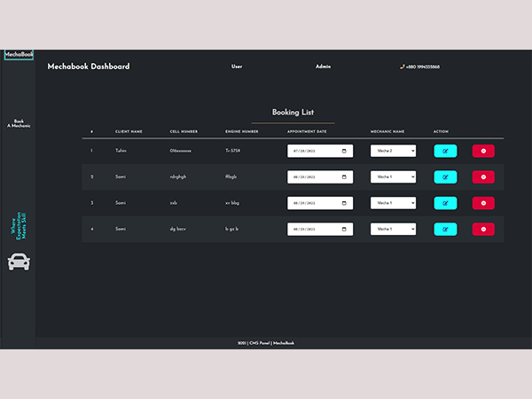Click the Mechanic Name column header
Screen dimensions: 532x399
(387, 131)
